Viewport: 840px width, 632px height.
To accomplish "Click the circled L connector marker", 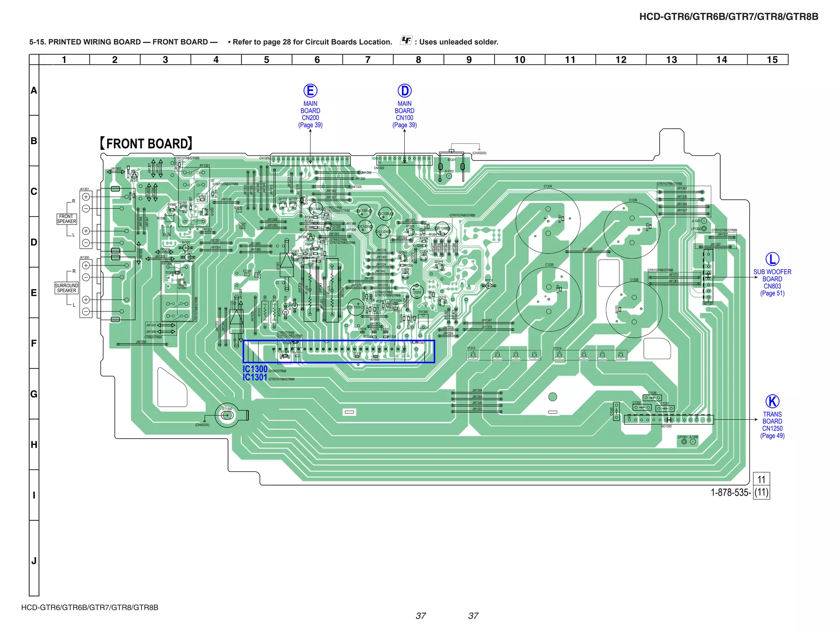I will coord(772,259).
